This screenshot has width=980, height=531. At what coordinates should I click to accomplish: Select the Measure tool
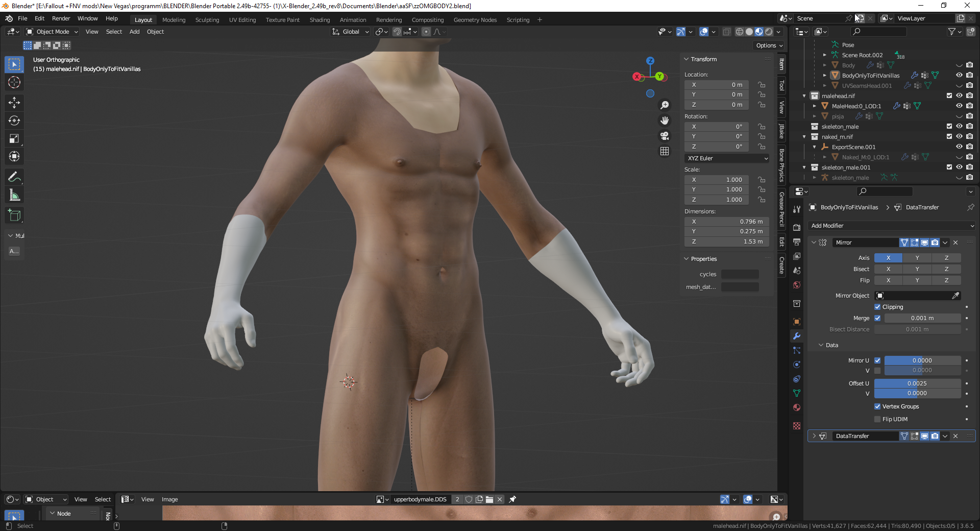(14, 195)
